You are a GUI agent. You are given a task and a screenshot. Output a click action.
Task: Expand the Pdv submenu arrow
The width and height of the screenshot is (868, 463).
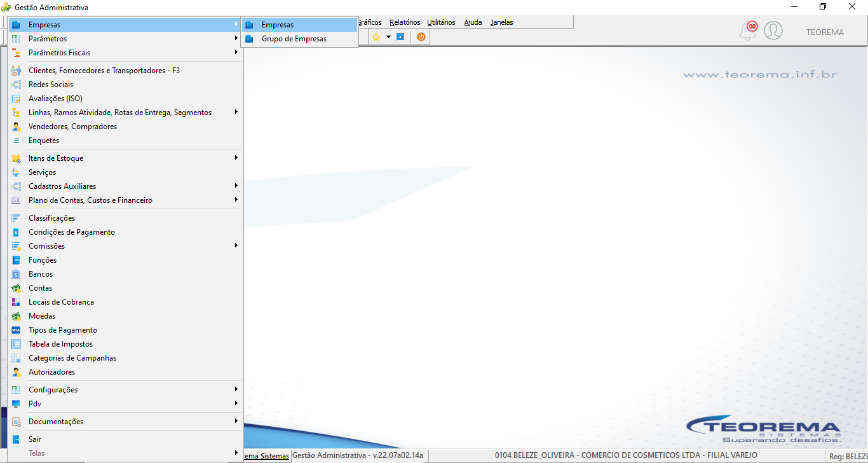coord(236,404)
